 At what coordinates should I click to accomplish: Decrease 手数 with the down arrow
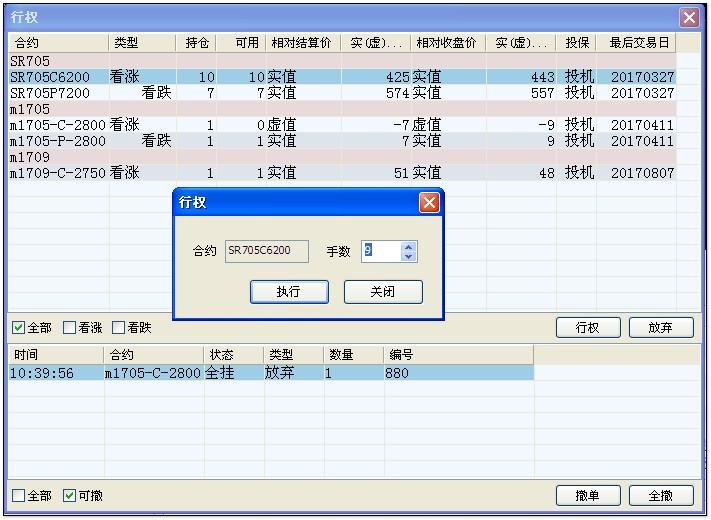[408, 257]
